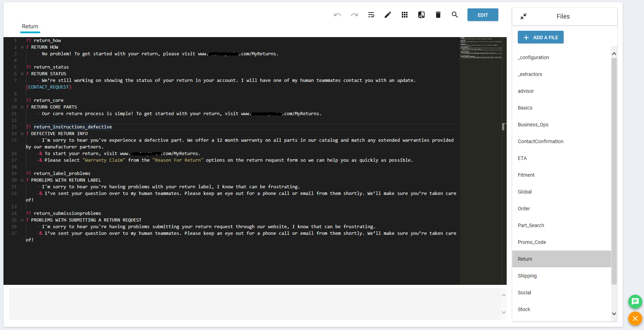Click the {CONTACT_REQUEST} variable text

tap(49, 87)
